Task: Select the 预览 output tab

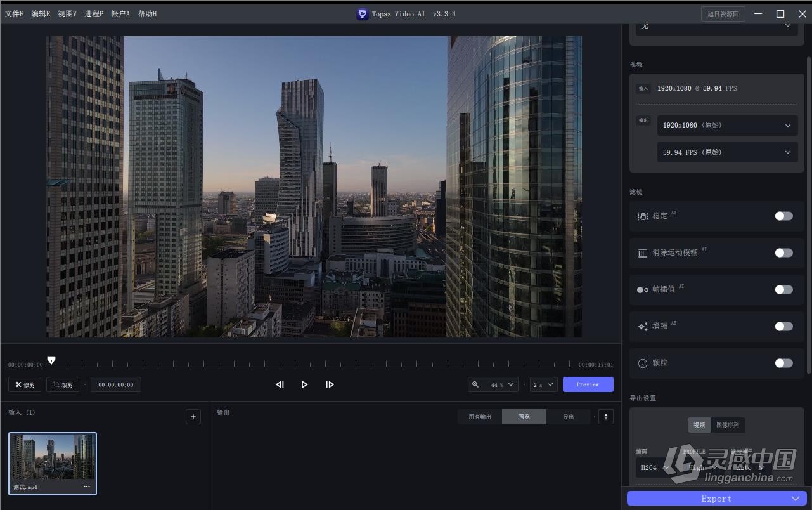Action: (x=524, y=417)
